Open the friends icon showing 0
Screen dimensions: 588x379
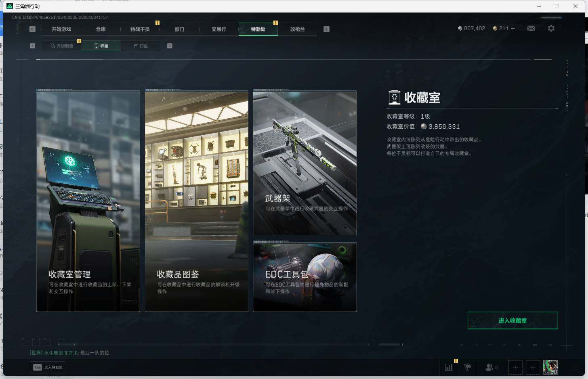pyautogui.click(x=491, y=367)
